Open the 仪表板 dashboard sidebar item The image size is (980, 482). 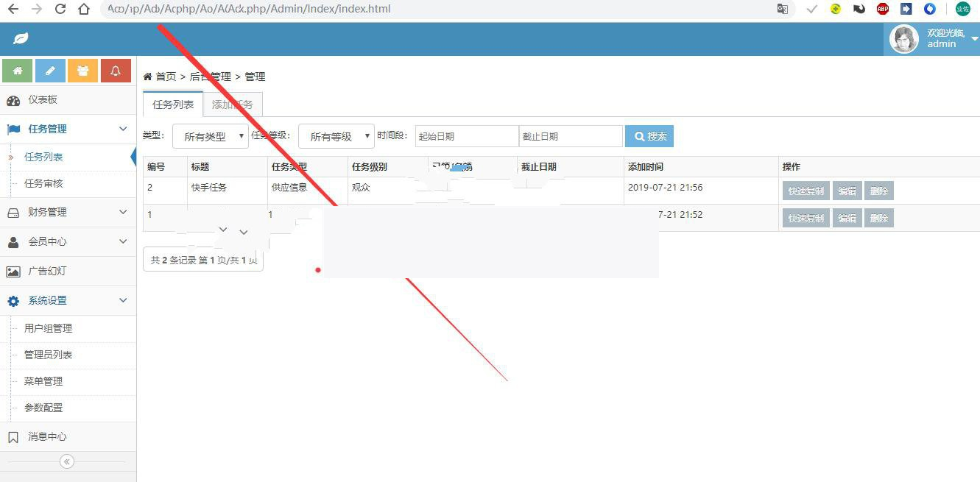click(x=44, y=99)
